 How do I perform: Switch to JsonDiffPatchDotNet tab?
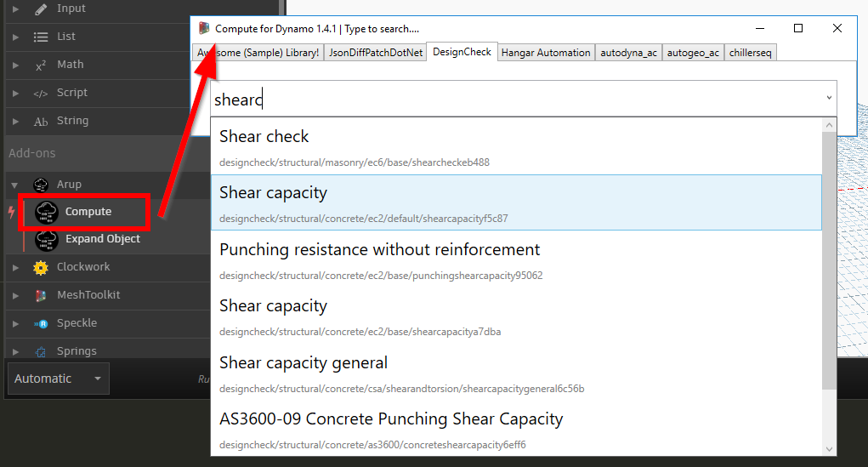click(375, 53)
